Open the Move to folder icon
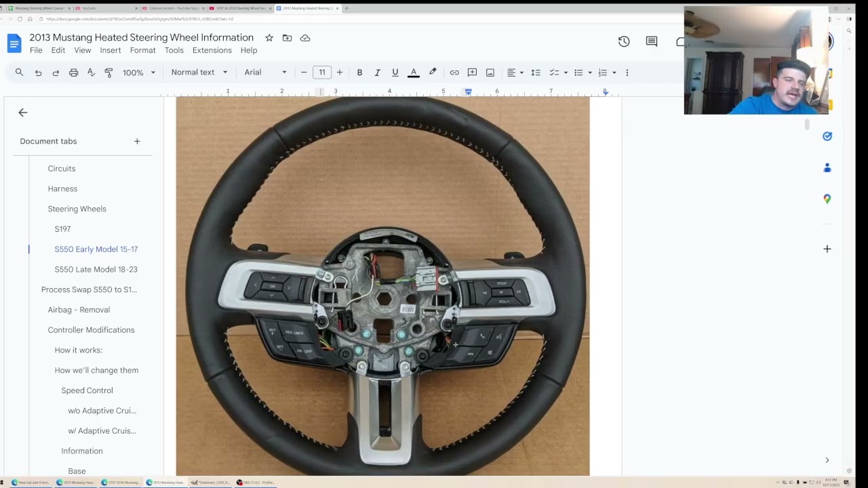This screenshot has width=868, height=488. point(287,38)
